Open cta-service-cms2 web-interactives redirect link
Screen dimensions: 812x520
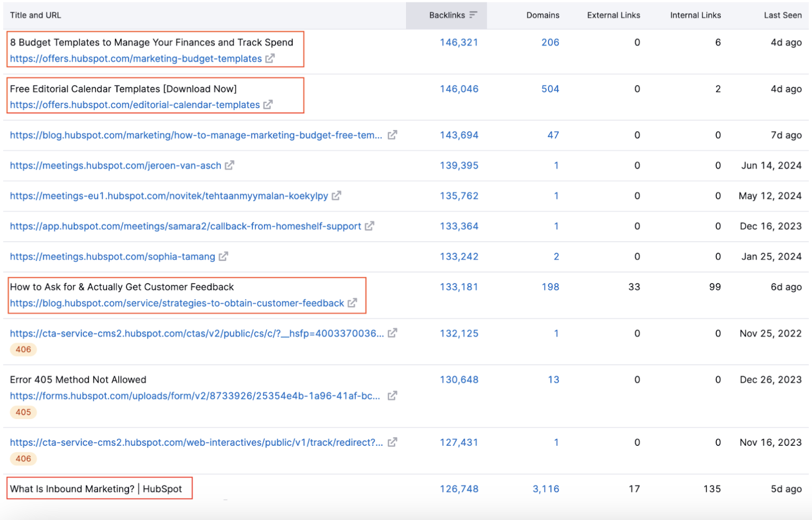(x=197, y=443)
